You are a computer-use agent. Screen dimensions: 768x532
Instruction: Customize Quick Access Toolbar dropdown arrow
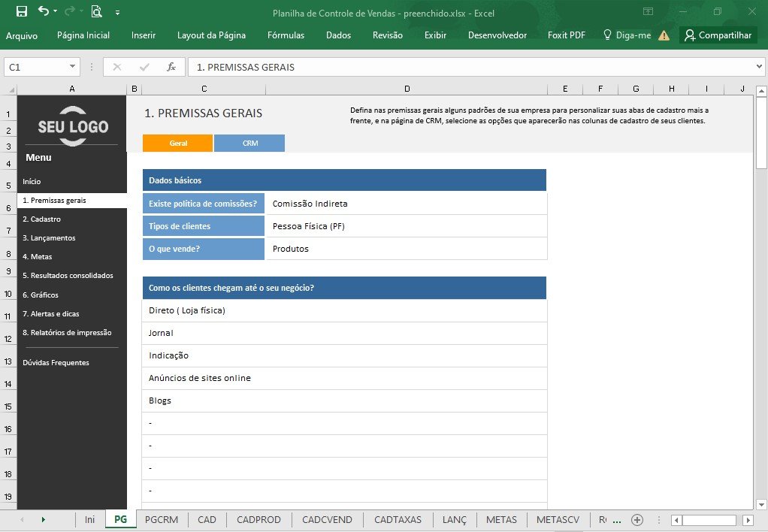pyautogui.click(x=117, y=13)
